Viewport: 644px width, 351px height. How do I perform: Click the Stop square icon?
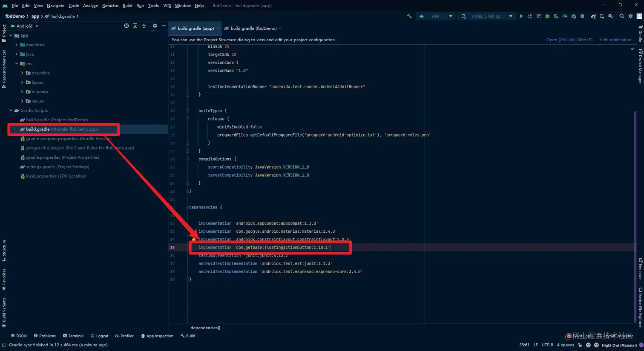[x=582, y=16]
